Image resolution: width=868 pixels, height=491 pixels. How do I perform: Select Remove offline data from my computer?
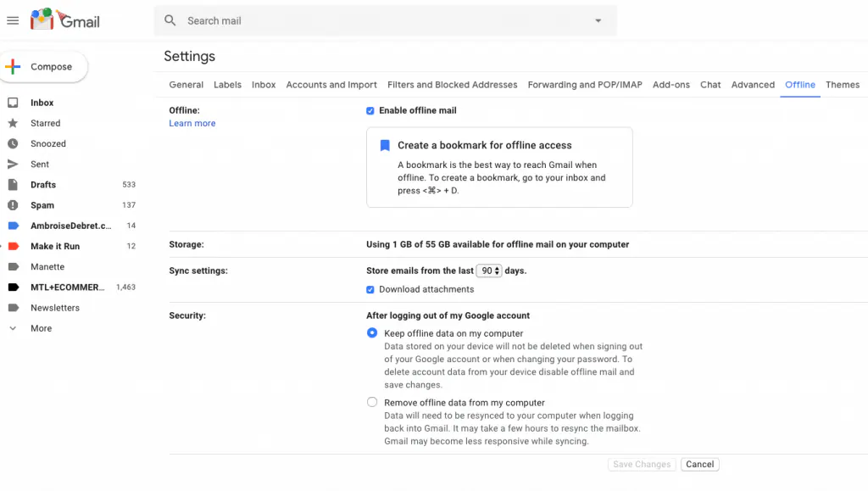pyautogui.click(x=372, y=402)
